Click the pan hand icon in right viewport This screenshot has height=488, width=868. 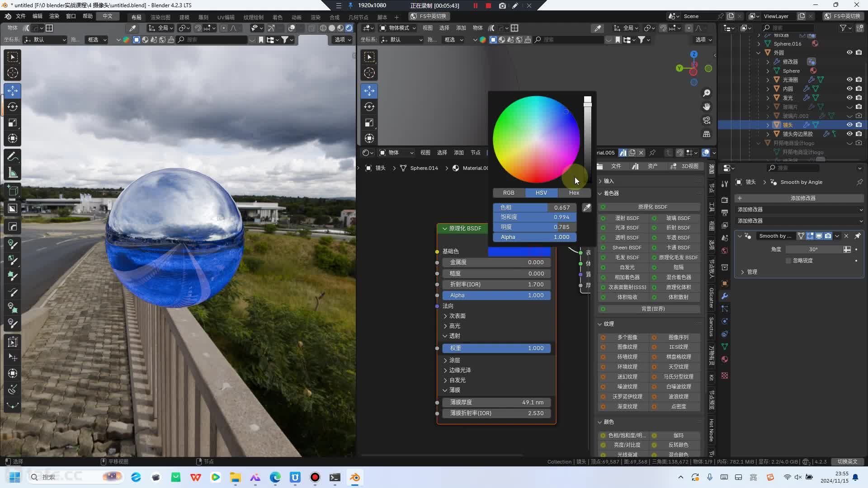pos(707,107)
